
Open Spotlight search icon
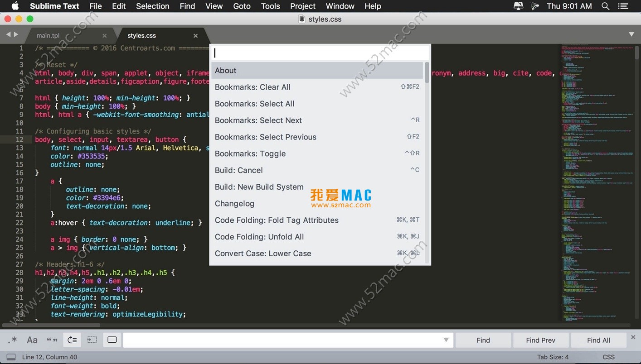click(x=605, y=6)
